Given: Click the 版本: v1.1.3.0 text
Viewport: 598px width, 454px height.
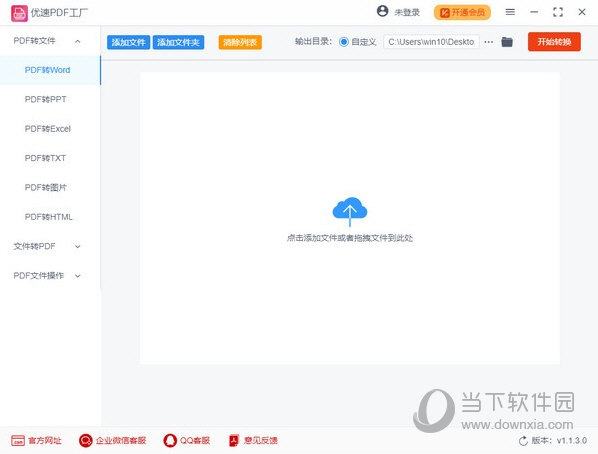Looking at the screenshot, I should [559, 441].
